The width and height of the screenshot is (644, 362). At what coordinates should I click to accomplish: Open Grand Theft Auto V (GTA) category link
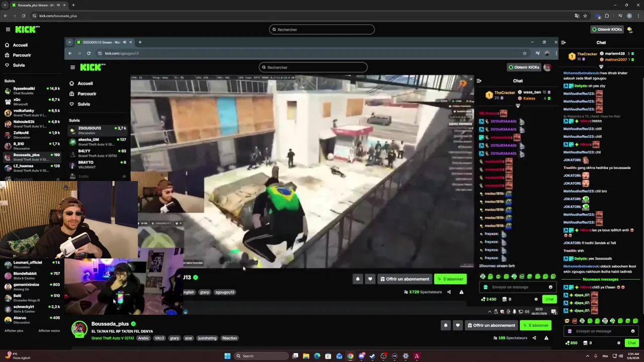pos(113,338)
